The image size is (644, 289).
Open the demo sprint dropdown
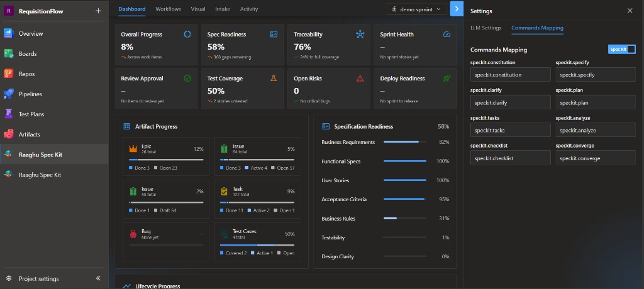pyautogui.click(x=416, y=9)
